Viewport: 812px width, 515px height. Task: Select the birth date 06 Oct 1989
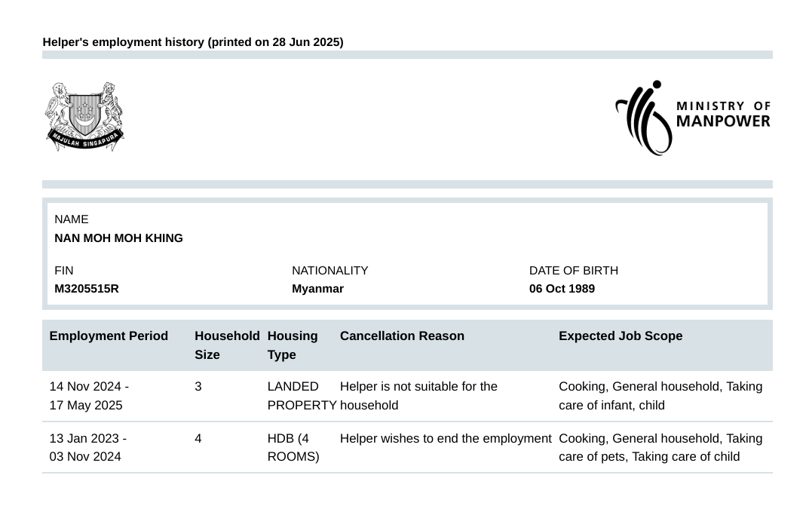pos(562,289)
